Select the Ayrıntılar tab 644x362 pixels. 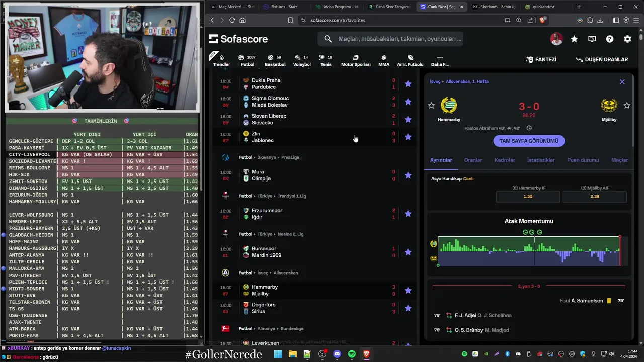click(441, 160)
